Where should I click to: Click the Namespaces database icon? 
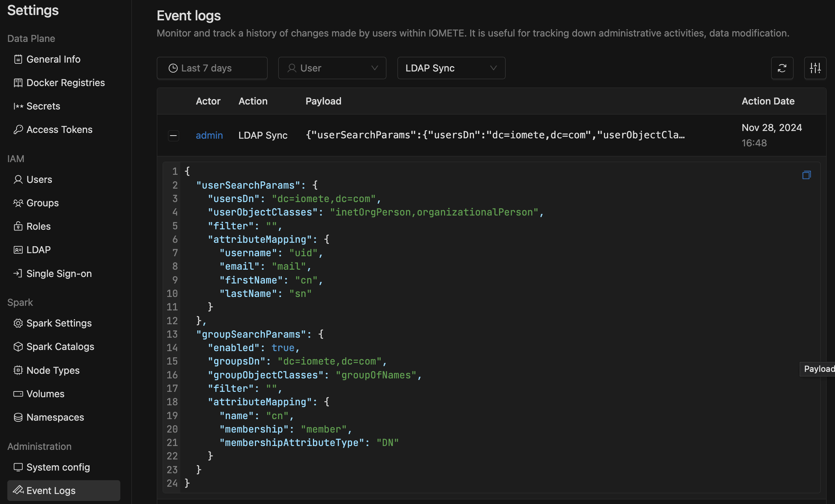click(18, 417)
